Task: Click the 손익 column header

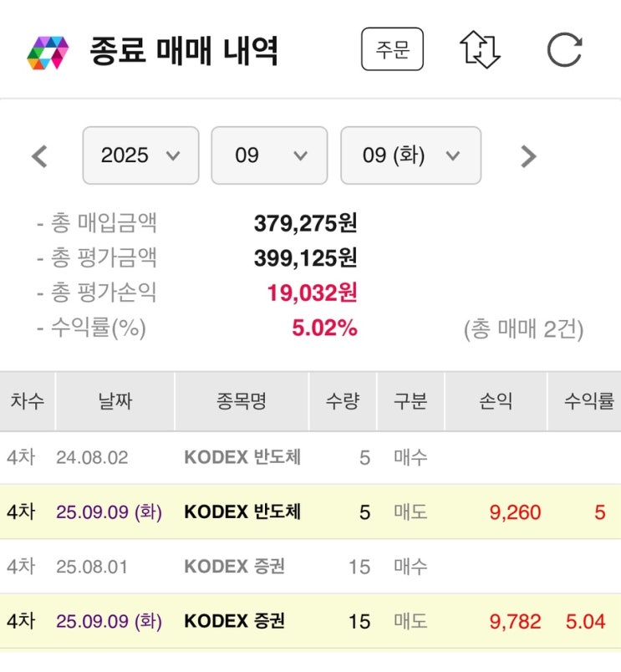Action: 496,401
